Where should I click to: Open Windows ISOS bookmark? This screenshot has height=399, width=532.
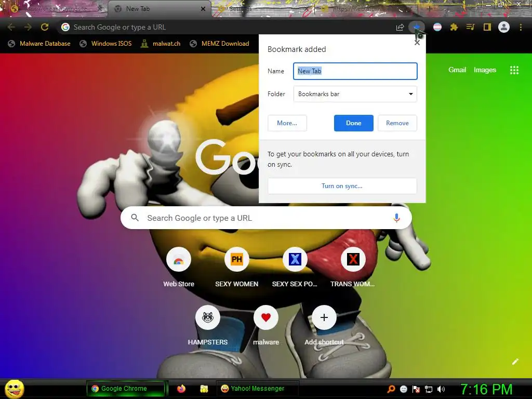click(x=105, y=44)
